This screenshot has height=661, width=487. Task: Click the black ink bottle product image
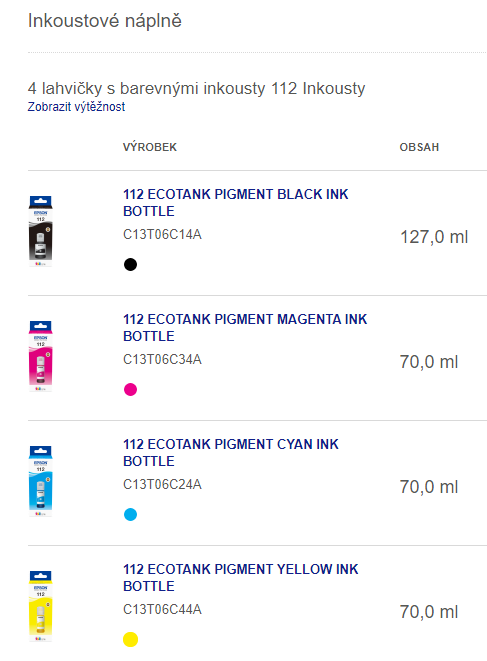(x=40, y=231)
